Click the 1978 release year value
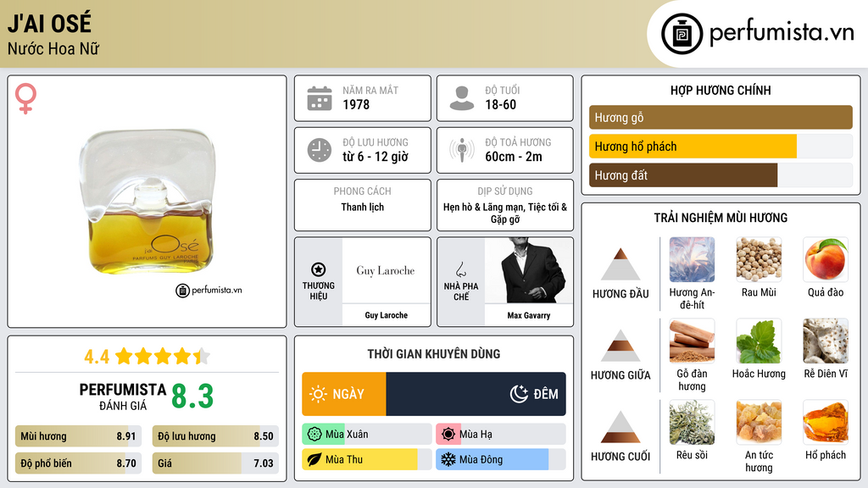 (356, 104)
